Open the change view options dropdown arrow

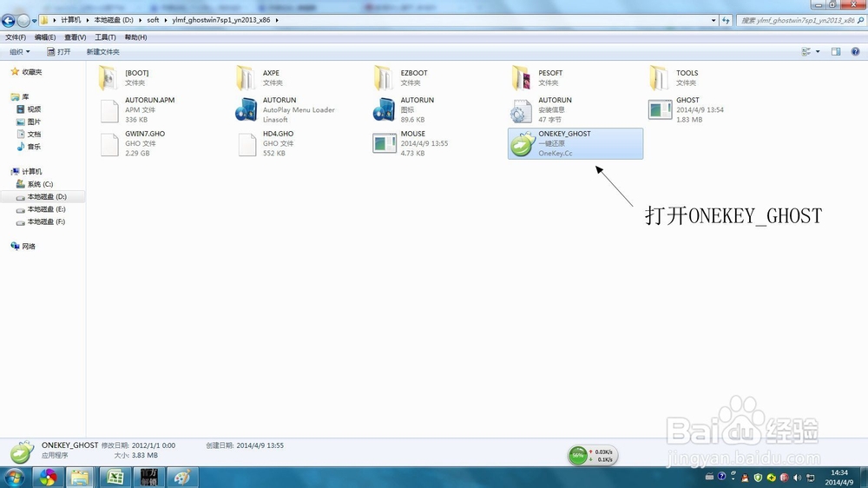click(x=818, y=51)
